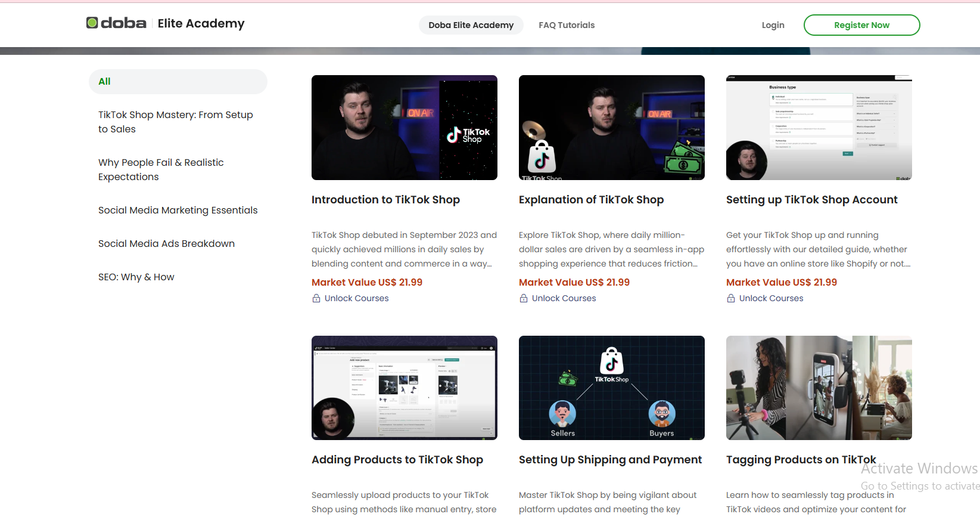The height and width of the screenshot is (517, 980).
Task: Click the Explanation of TikTok Shop title
Action: (591, 200)
